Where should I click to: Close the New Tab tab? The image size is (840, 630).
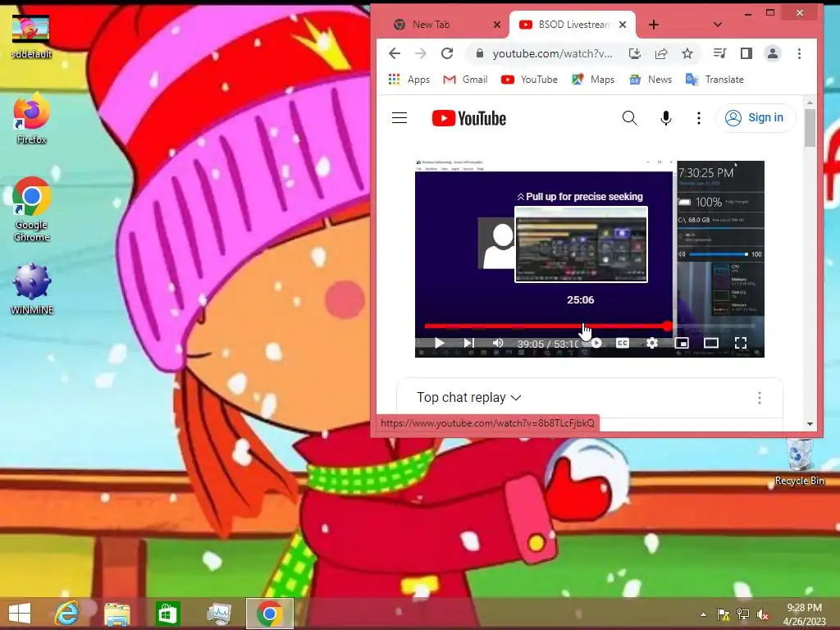(496, 25)
